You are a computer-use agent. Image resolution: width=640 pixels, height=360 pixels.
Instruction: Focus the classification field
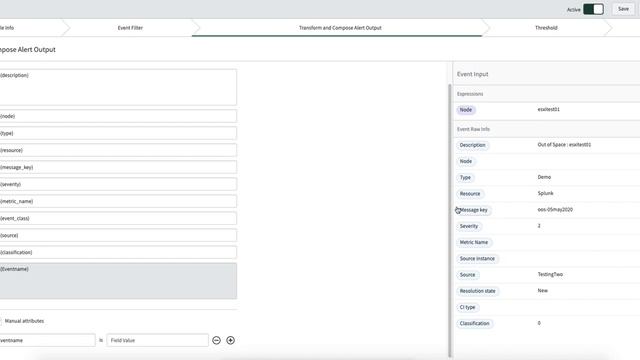pyautogui.click(x=118, y=252)
